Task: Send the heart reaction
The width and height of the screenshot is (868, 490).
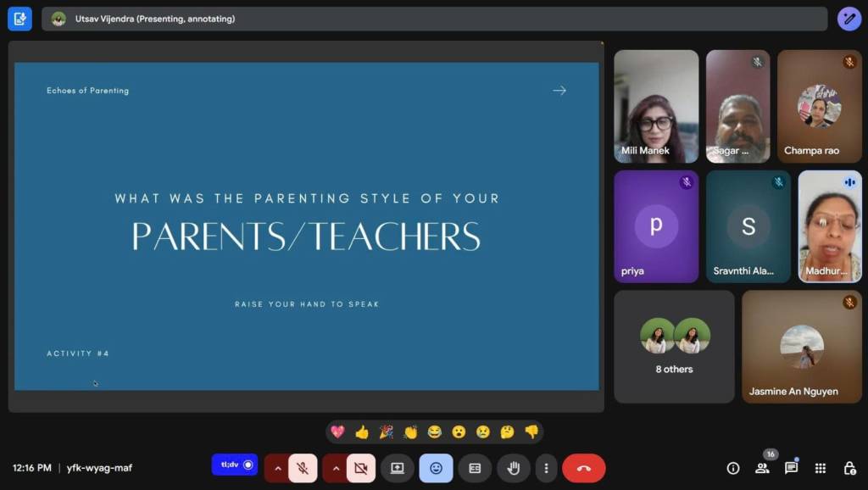Action: 337,432
